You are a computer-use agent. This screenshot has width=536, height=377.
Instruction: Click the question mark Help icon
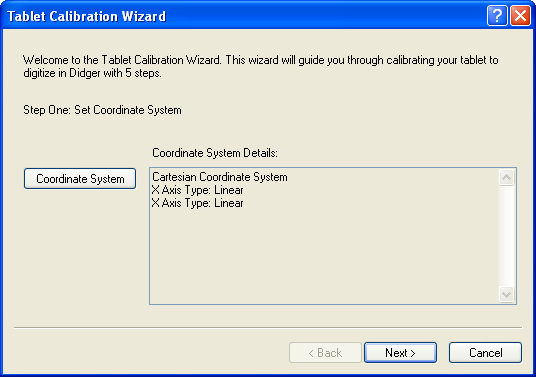tap(497, 16)
